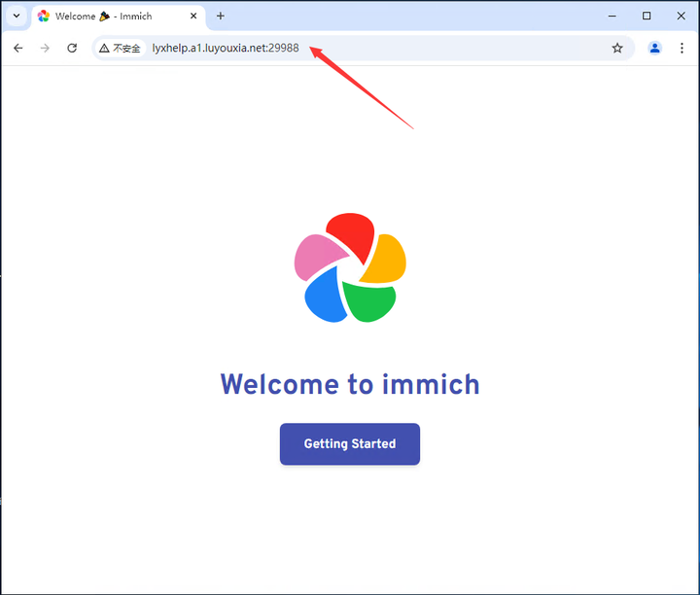Click the Immich flower logo image

(350, 267)
